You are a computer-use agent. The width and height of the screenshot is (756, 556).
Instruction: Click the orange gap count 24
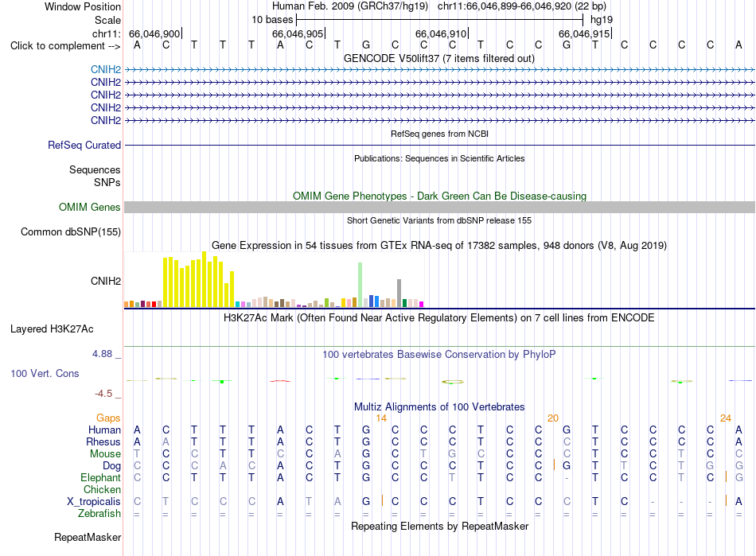coord(726,418)
